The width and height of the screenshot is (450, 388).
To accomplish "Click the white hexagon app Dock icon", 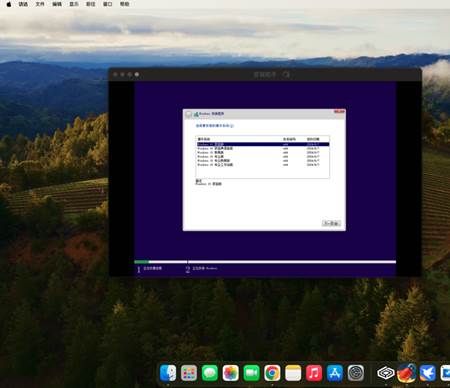I will 386,373.
